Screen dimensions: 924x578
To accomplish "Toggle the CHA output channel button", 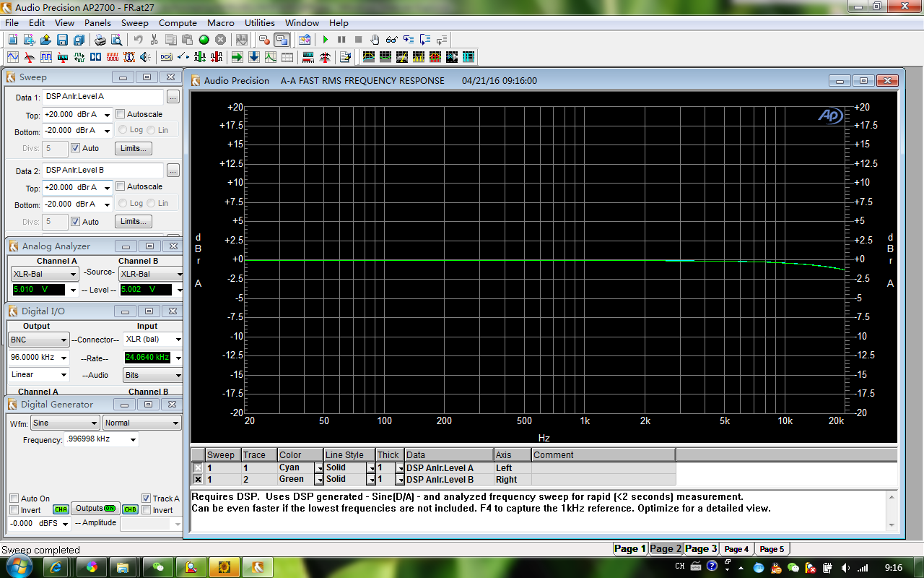I will 61,509.
